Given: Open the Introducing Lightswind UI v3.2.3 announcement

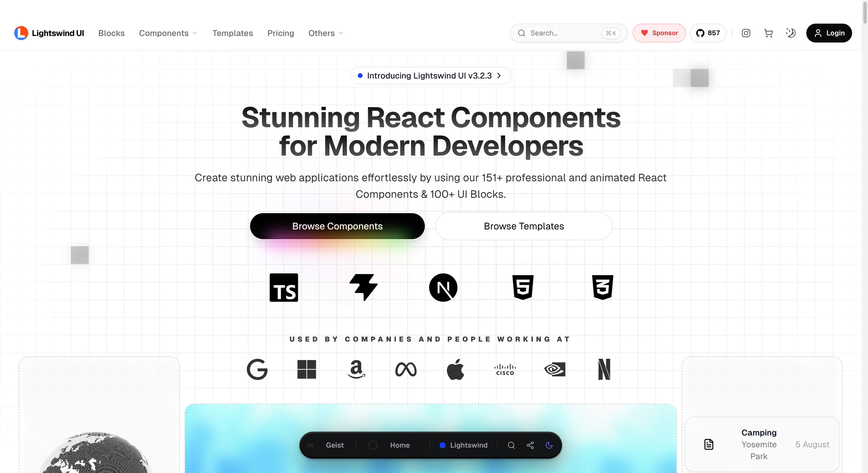Looking at the screenshot, I should (431, 76).
